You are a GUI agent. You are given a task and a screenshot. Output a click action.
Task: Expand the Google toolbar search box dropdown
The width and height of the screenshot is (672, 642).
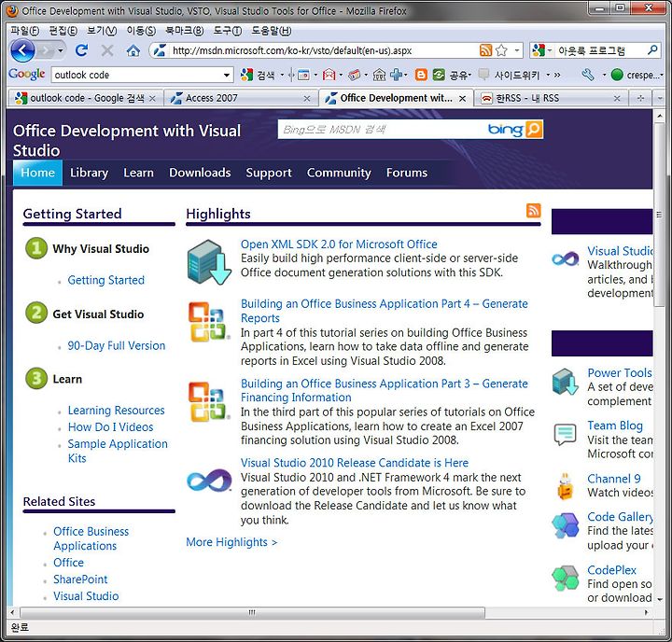point(226,76)
